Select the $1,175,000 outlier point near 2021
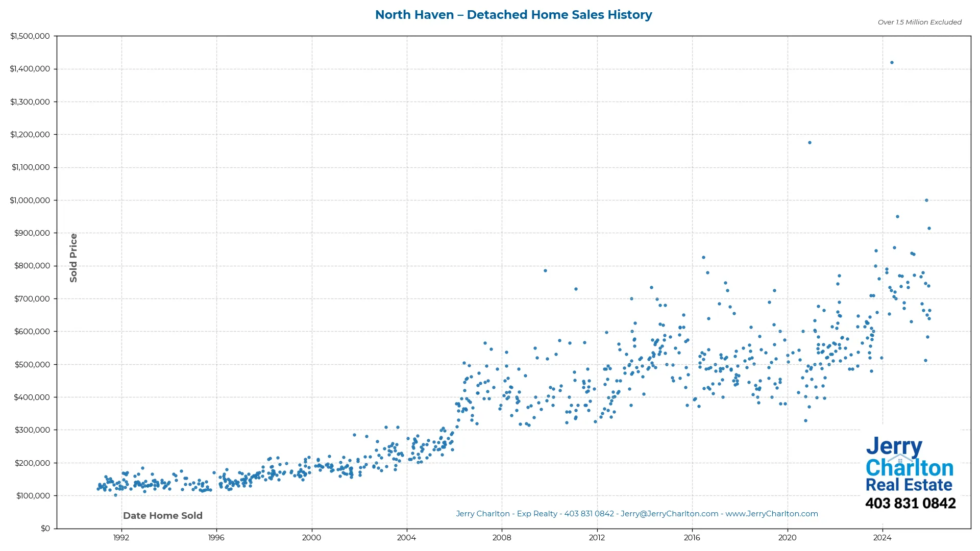This screenshot has width=980, height=551. pyautogui.click(x=809, y=142)
